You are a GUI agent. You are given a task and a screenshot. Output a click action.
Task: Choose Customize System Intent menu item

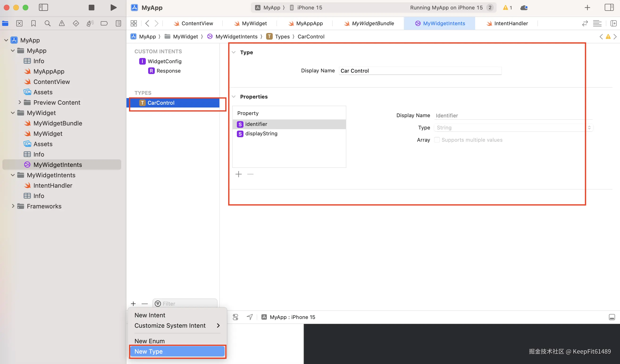point(170,325)
